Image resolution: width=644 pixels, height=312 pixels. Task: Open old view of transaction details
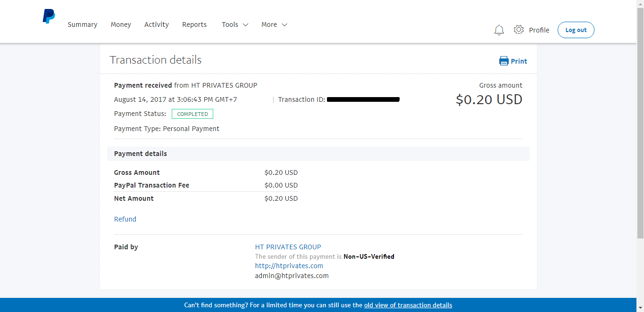(408, 305)
